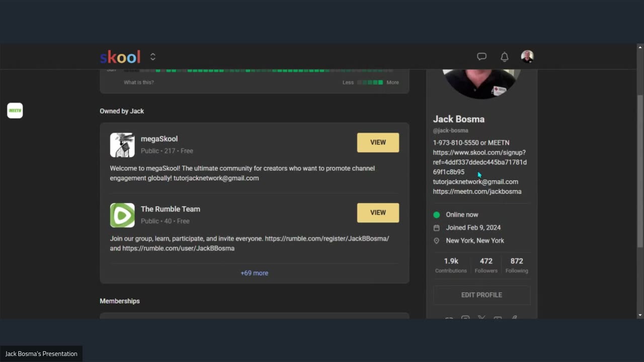
Task: Click the 1-973-810-5550 or MEETN text
Action: (471, 143)
